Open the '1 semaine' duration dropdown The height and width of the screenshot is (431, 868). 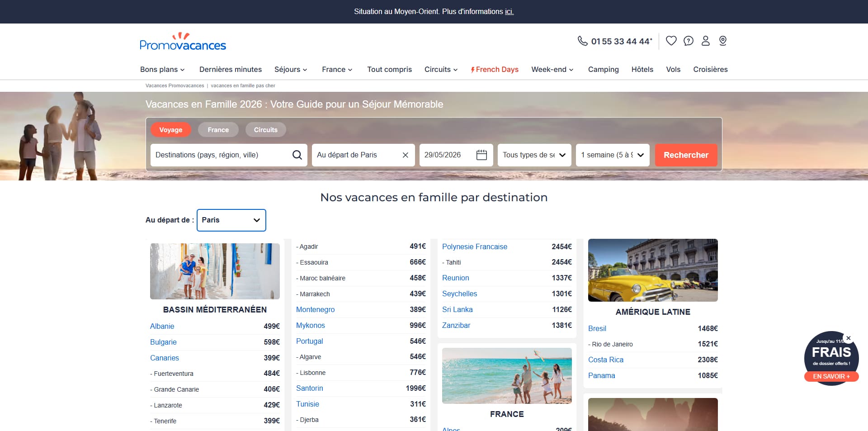[613, 155]
